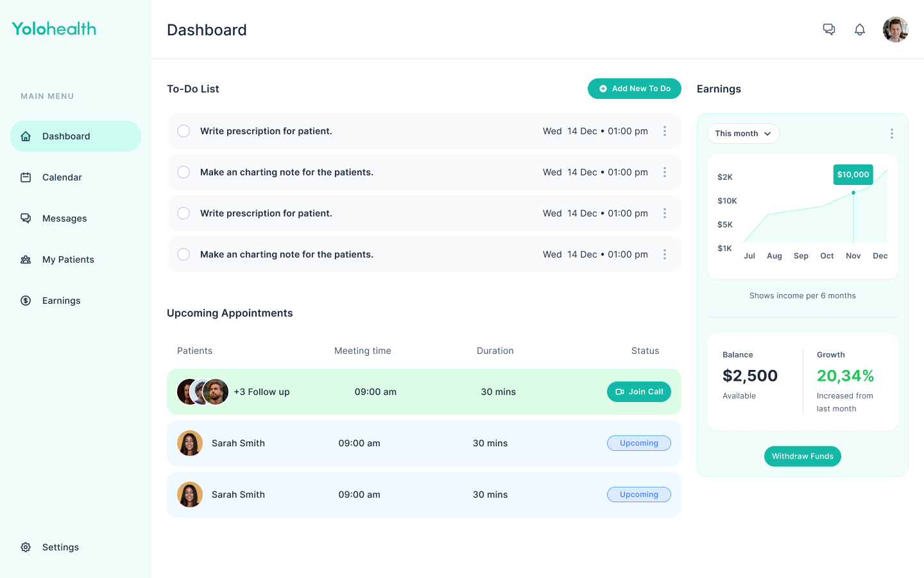Open My Patients from the sidebar icon

26,259
